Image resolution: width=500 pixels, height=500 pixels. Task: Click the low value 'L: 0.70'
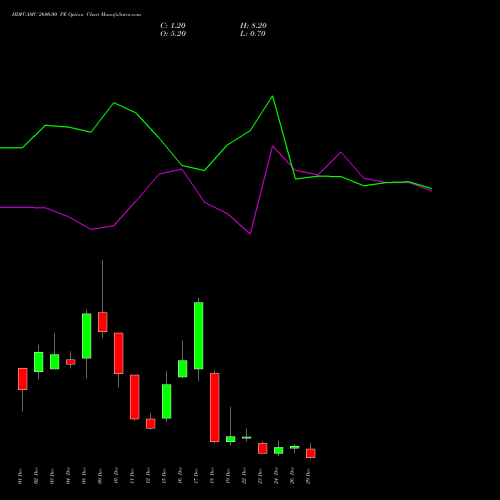click(x=253, y=34)
